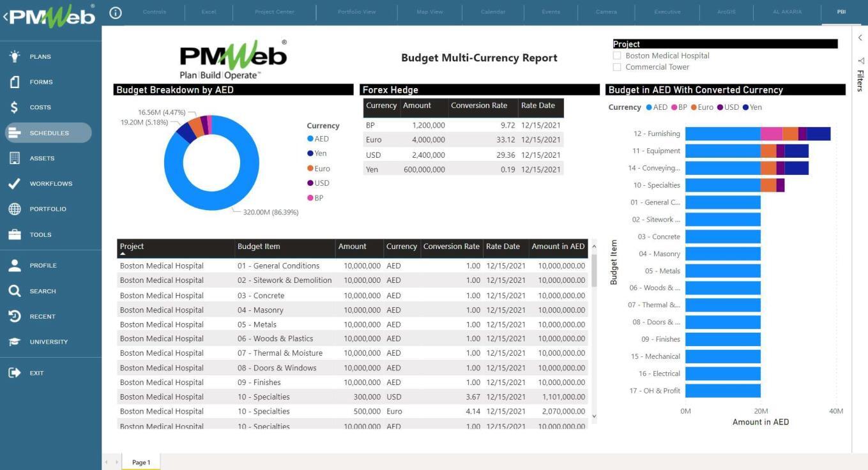Check the Boston Medical Hospital project filter

pyautogui.click(x=617, y=55)
